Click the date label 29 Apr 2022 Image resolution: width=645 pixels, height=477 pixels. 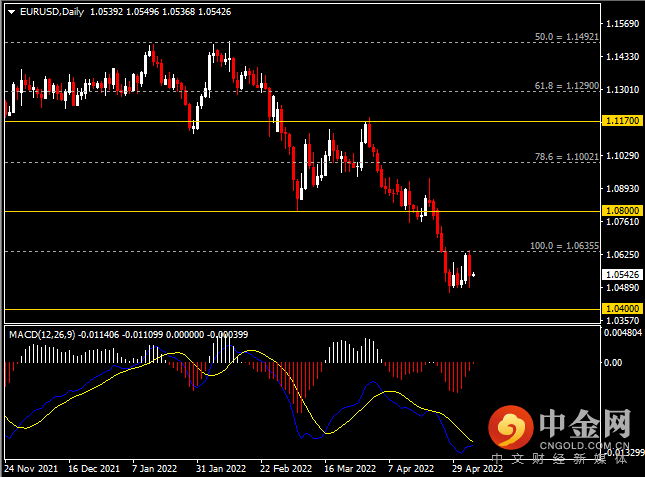pos(477,468)
